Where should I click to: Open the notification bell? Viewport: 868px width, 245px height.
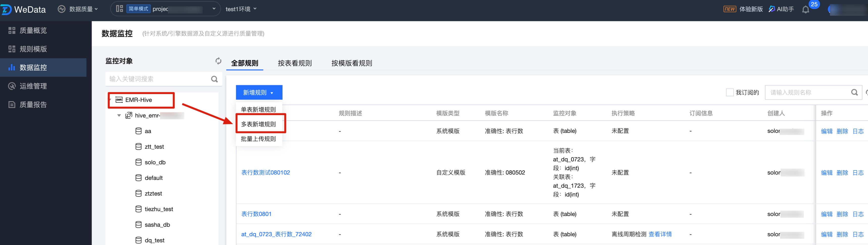[805, 9]
